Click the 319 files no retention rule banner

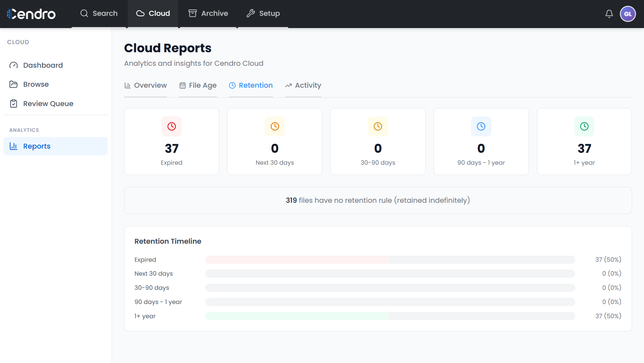coord(378,201)
